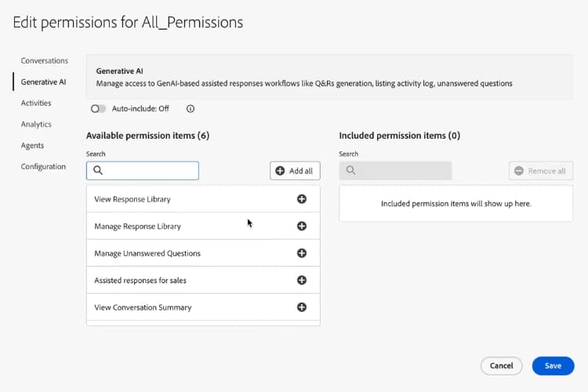The width and height of the screenshot is (588, 392).
Task: Add View Response Library permission plus icon
Action: click(301, 199)
